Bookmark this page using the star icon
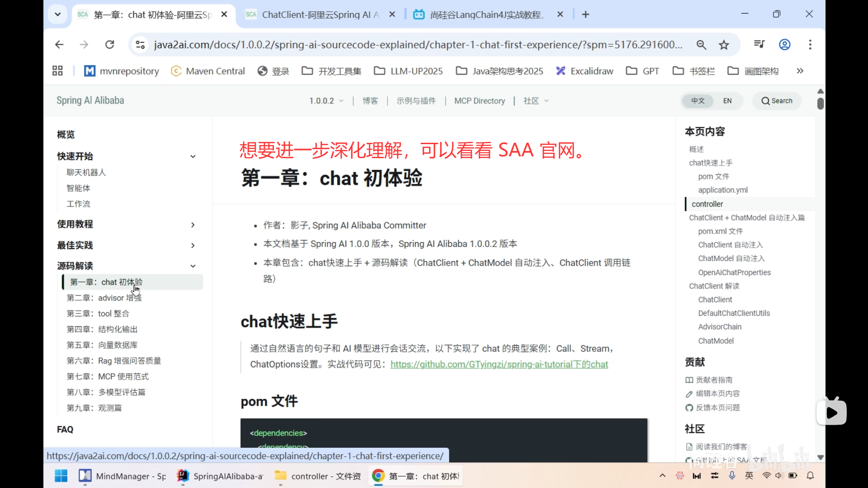The image size is (868, 488). point(724,44)
